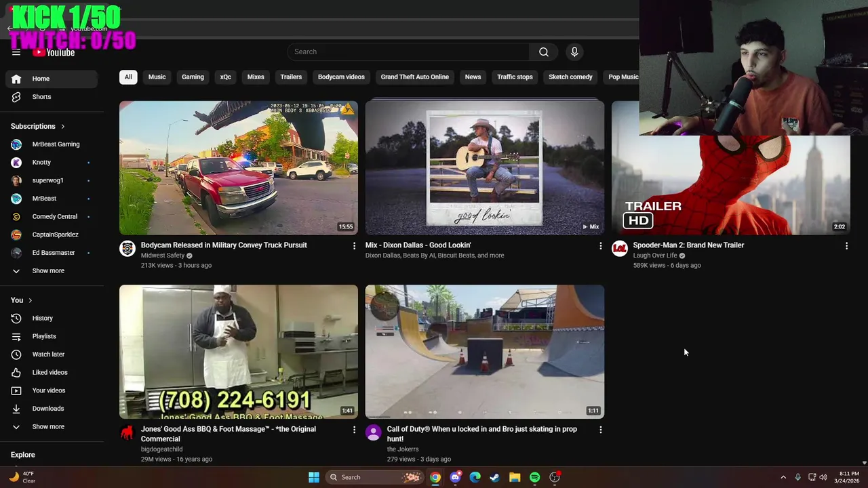Select the Grand Theft Auto Online chip

pos(415,77)
